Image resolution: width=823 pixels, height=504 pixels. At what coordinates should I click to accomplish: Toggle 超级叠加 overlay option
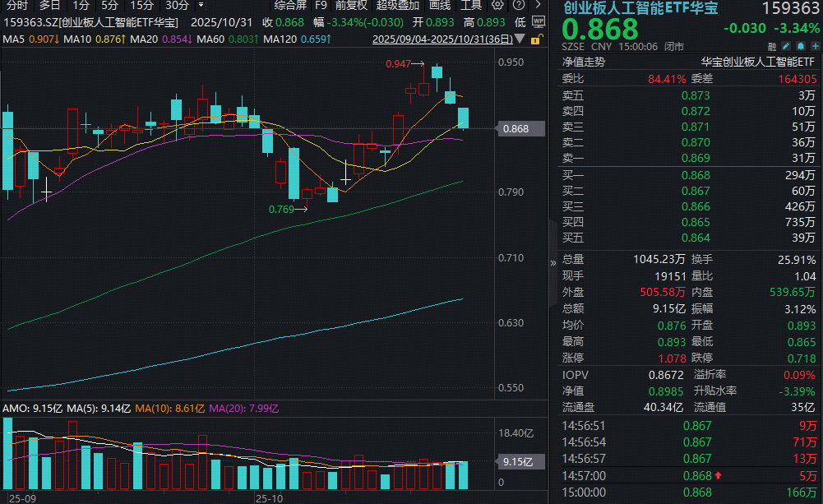[397, 5]
